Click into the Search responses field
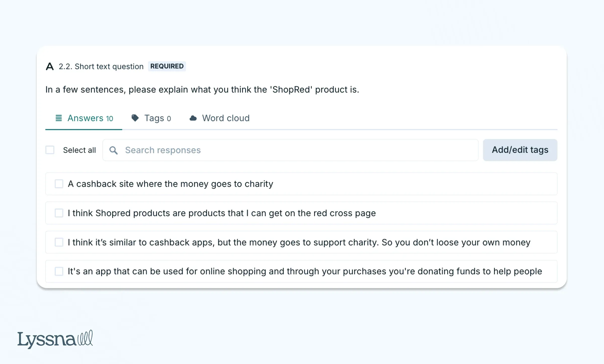Screen dimensions: 604x364 (289, 150)
